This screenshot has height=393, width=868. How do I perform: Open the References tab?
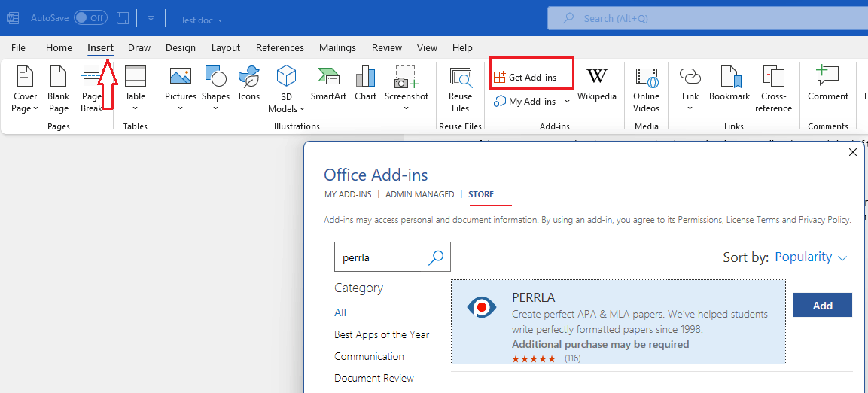click(x=279, y=47)
